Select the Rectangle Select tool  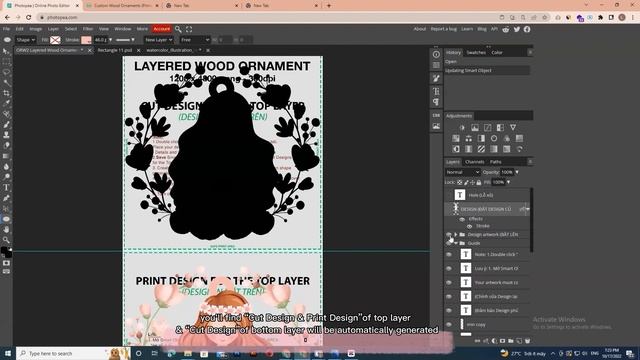6,62
